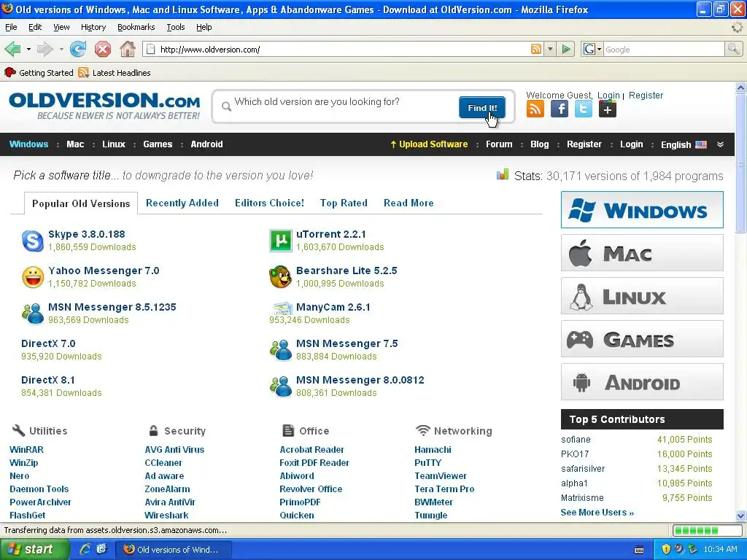Screen dimensions: 747x560
Task: Click the Yahoo Messenger smiley icon
Action: coord(33,277)
